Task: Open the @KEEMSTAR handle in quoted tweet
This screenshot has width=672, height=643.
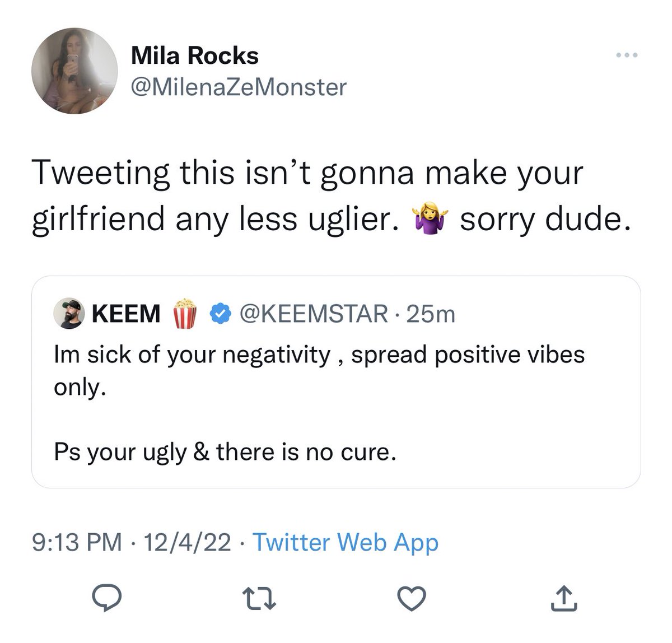Action: click(312, 314)
